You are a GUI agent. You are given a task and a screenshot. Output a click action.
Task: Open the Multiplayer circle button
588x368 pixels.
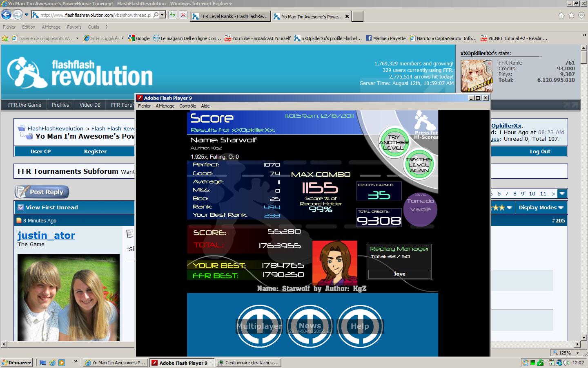click(259, 326)
